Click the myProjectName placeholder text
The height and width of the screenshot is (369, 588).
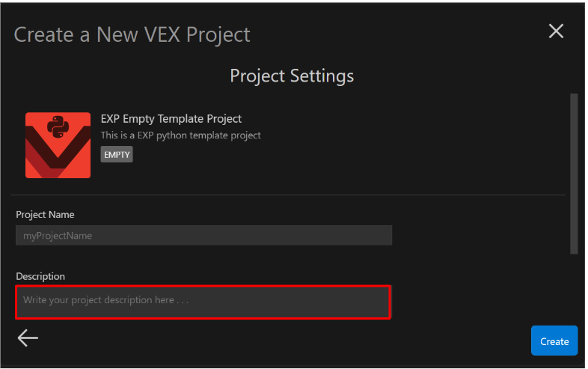(57, 236)
